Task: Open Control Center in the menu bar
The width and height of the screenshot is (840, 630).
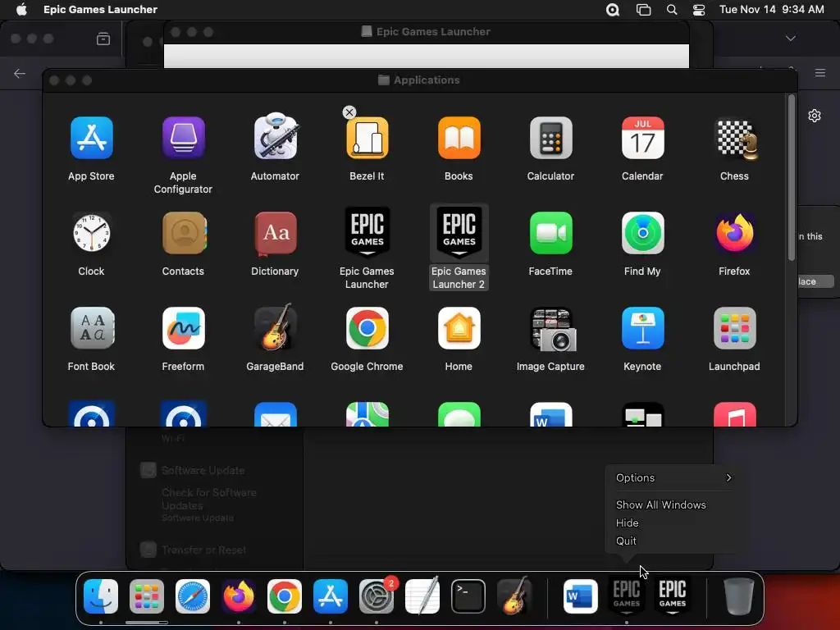Action: point(699,10)
